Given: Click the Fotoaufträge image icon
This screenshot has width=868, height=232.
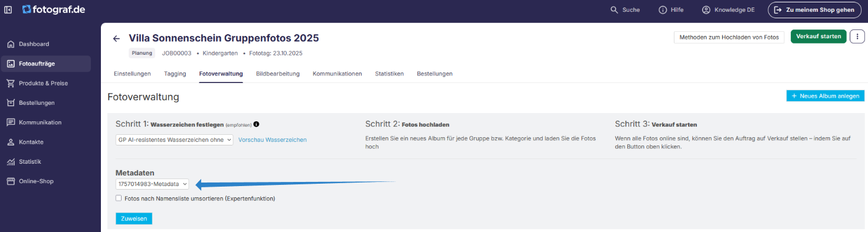Looking at the screenshot, I should click(11, 64).
